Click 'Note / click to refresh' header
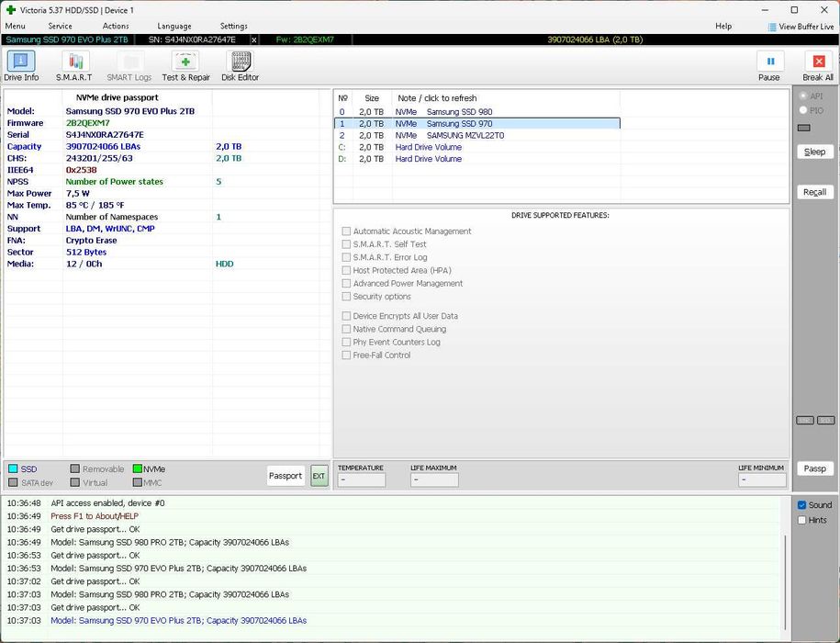The height and width of the screenshot is (643, 840). [x=437, y=98]
